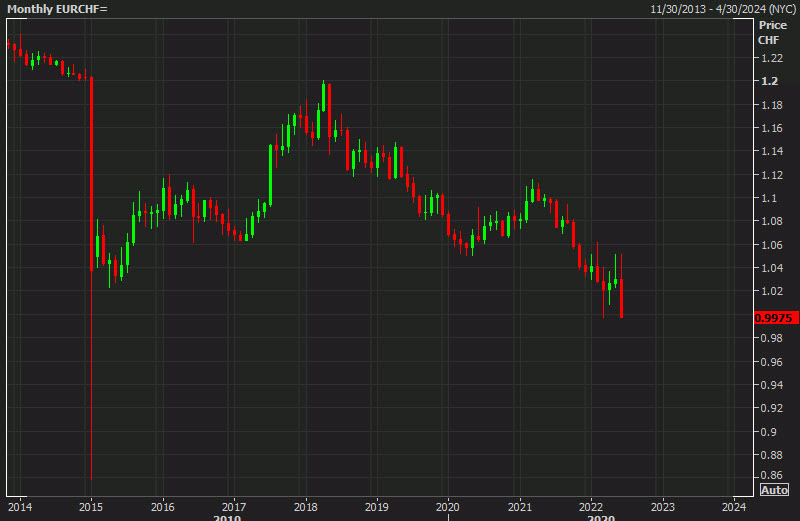Click the 2014 time axis label

(20, 507)
